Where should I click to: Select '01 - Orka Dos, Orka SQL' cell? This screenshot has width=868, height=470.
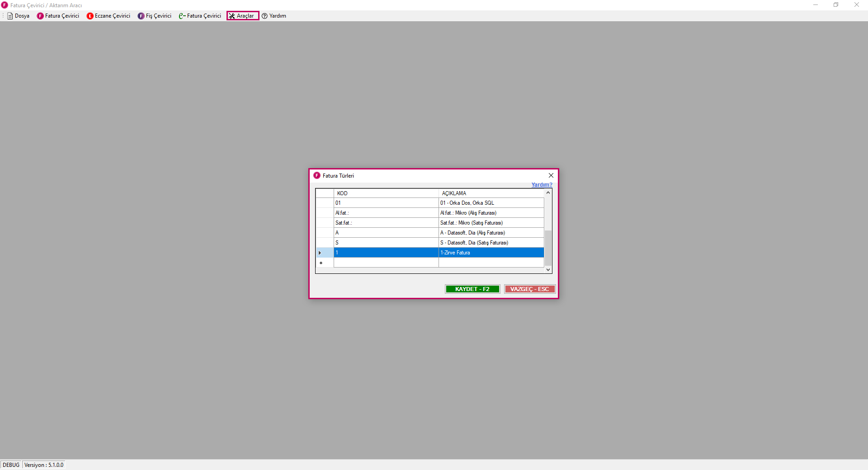(491, 203)
